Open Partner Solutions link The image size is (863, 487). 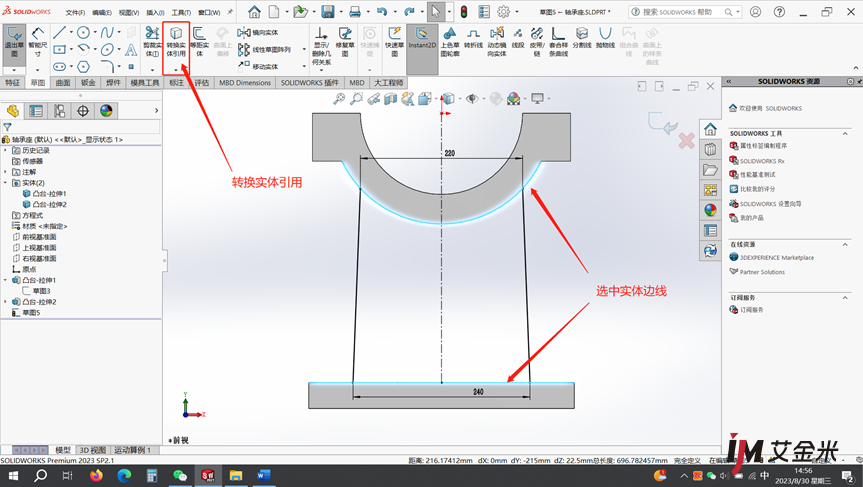[762, 272]
